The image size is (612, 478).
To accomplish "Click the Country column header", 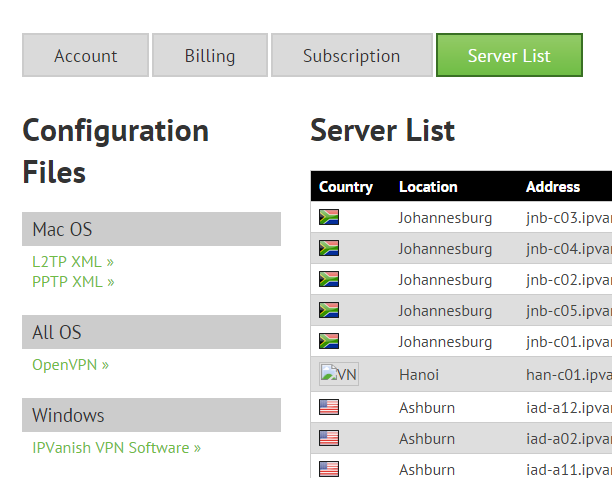I will point(346,187).
